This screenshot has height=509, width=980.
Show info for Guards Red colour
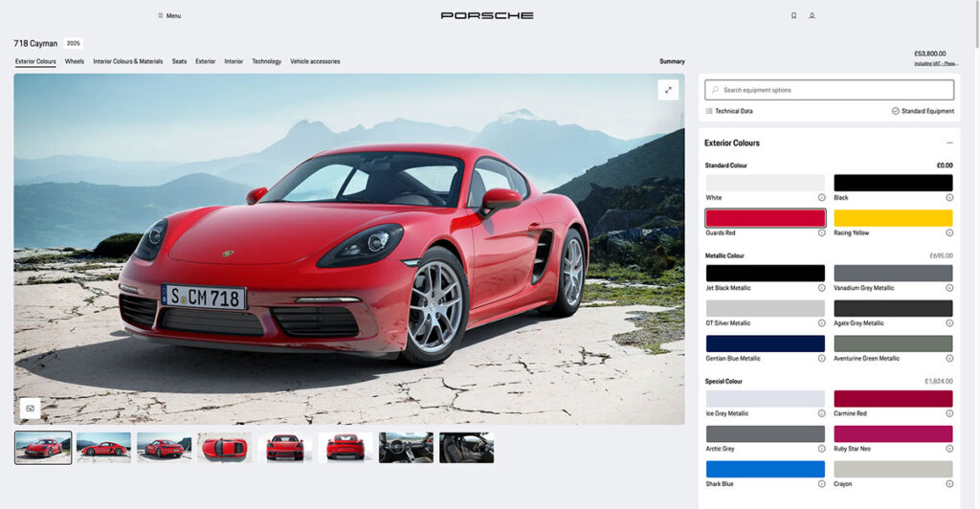822,232
